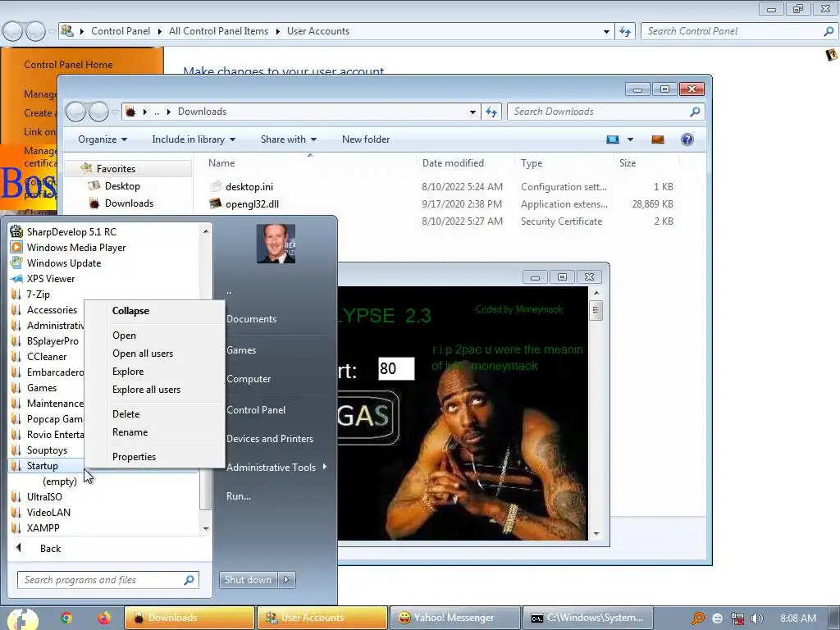840x630 pixels.
Task: Open Properties from the context menu
Action: 134,457
